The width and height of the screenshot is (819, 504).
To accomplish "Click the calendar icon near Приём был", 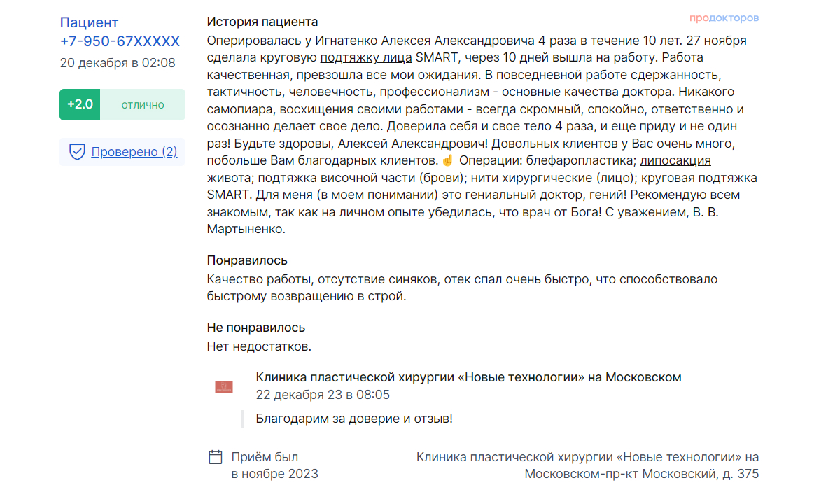I will (x=215, y=458).
